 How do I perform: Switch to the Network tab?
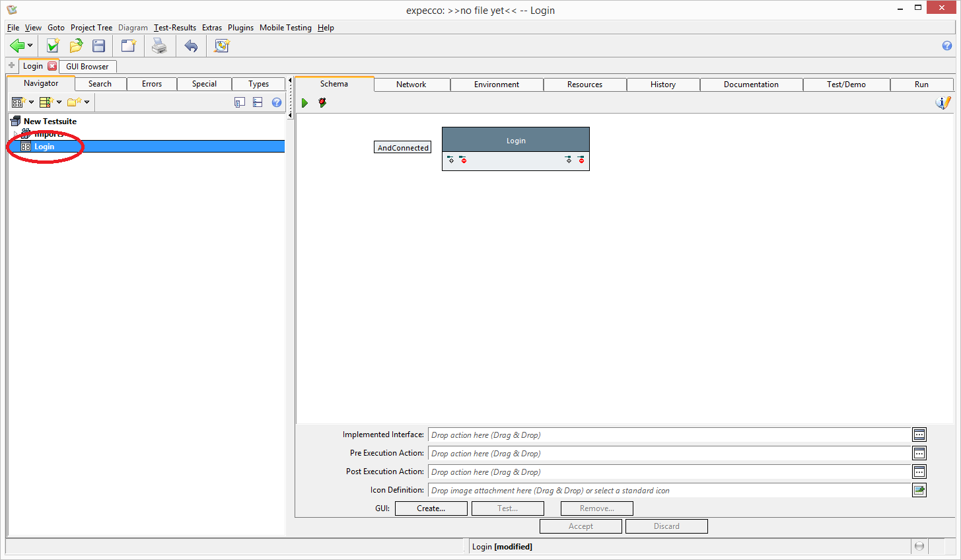coord(411,85)
